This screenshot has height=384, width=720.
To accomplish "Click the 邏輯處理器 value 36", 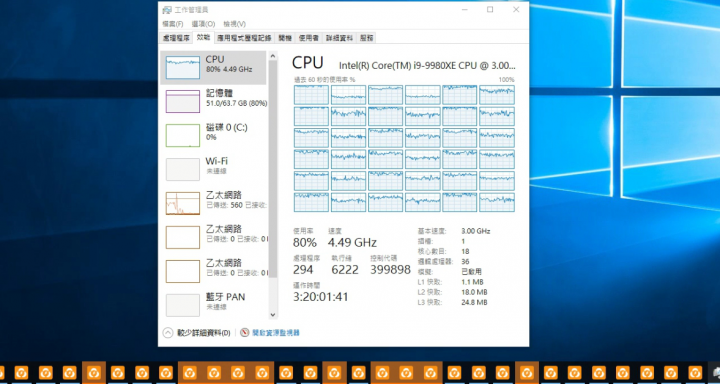I will (x=465, y=261).
